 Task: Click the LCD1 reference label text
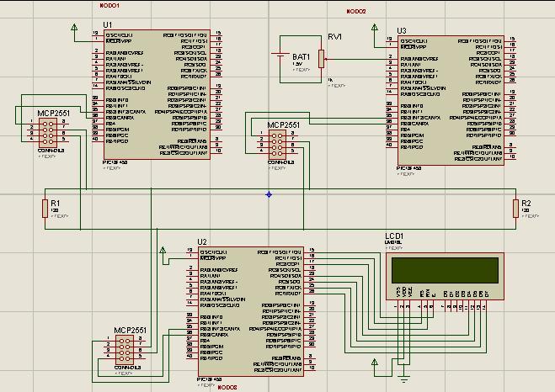pyautogui.click(x=394, y=236)
